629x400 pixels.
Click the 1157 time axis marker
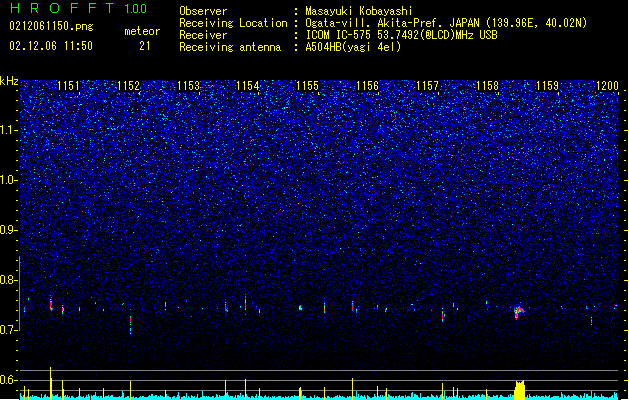click(x=428, y=86)
